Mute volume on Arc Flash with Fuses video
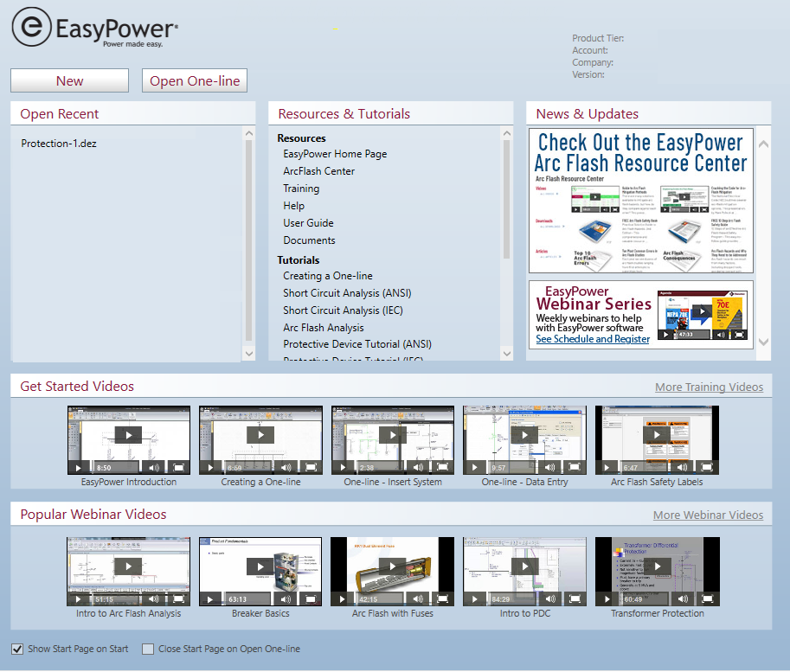 [418, 599]
